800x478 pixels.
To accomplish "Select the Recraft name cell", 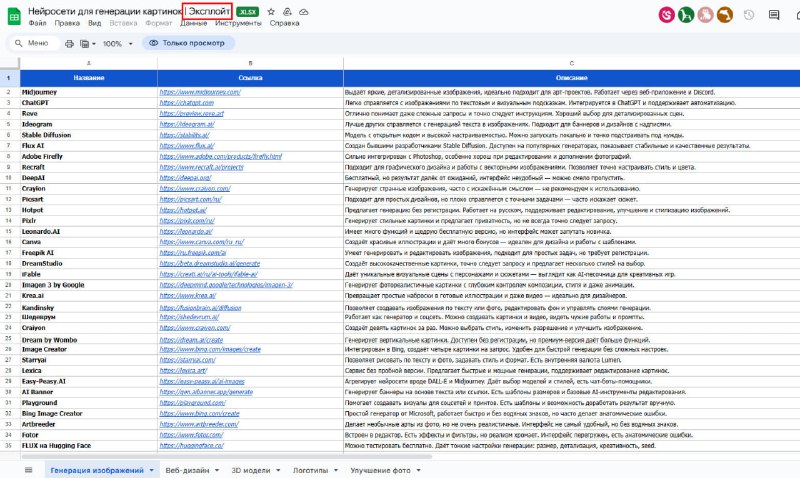I will coord(89,167).
